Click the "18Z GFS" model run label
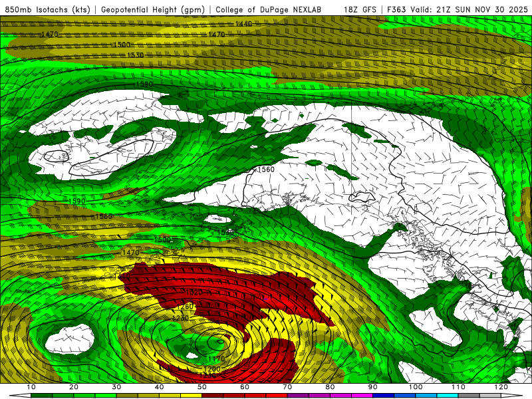532x399 pixels. click(360, 9)
